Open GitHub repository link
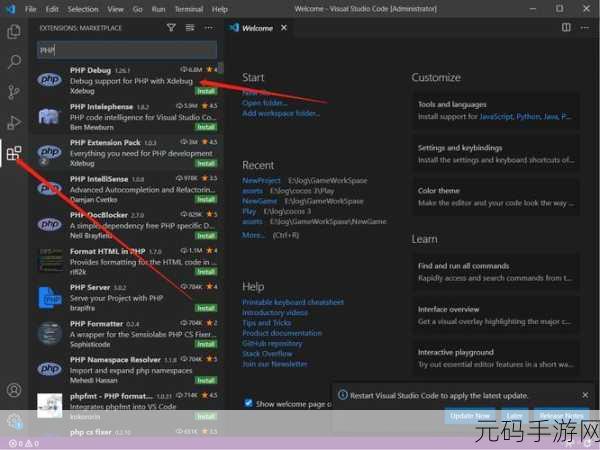The width and height of the screenshot is (600, 450). 272,344
